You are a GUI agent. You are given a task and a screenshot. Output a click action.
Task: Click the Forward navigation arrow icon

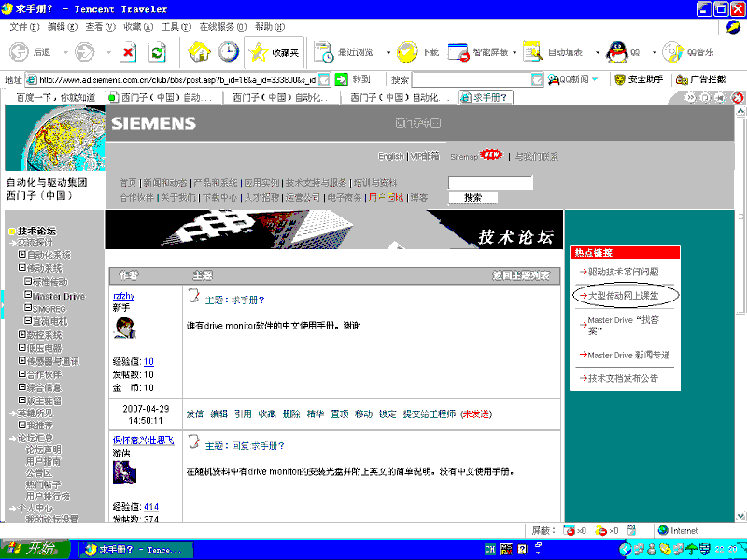click(85, 52)
